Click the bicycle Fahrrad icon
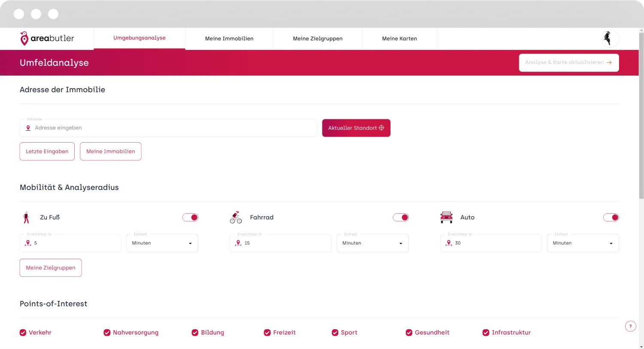The width and height of the screenshot is (644, 349). tap(236, 217)
